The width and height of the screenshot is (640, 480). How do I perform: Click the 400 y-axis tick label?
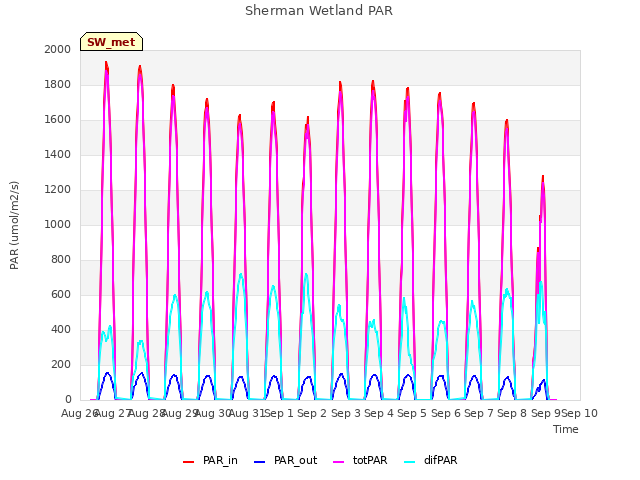(x=61, y=329)
